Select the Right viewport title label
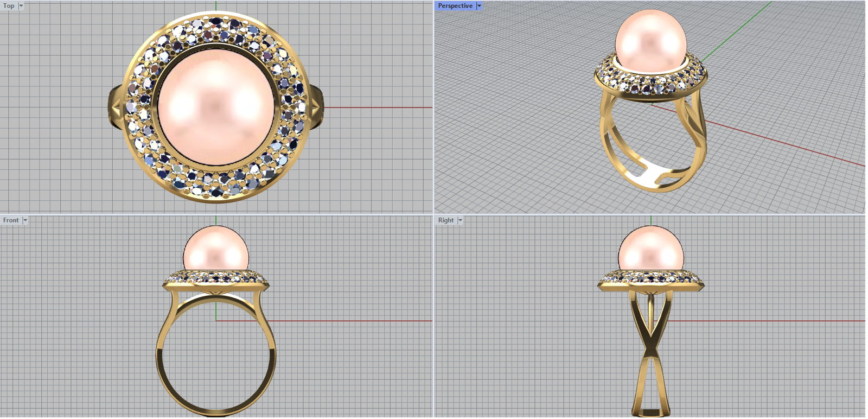 pyautogui.click(x=445, y=220)
